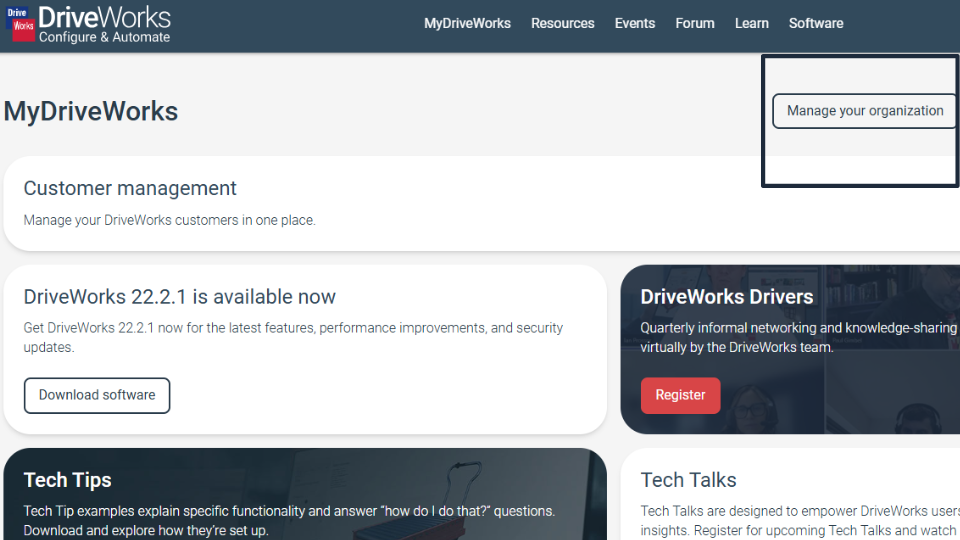Click the red Register button
Viewport: 960px width, 540px height.
click(x=680, y=395)
